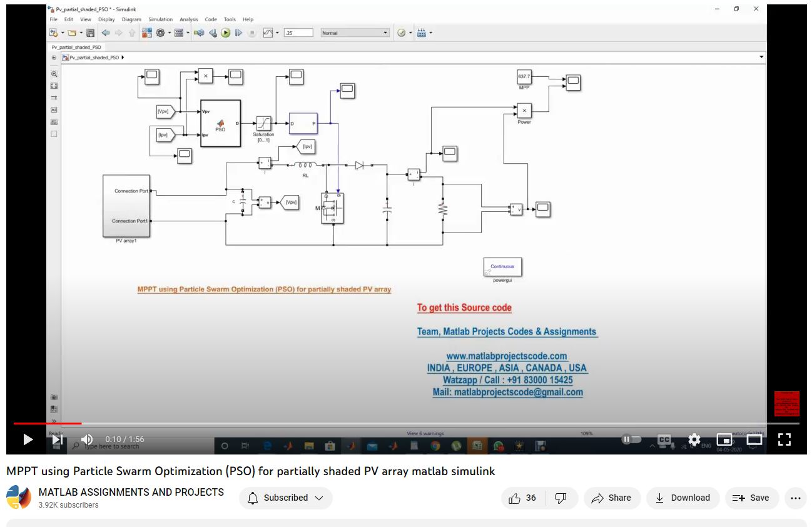Image resolution: width=812 pixels, height=527 pixels.
Task: Turn on closed captions
Action: [x=664, y=439]
